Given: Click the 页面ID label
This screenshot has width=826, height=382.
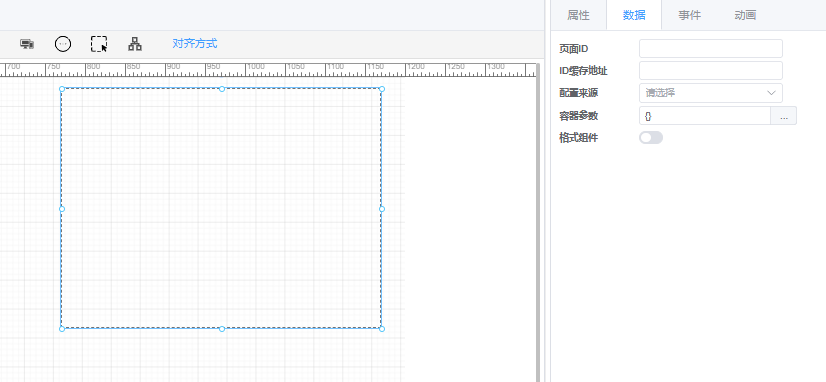Looking at the screenshot, I should 574,49.
